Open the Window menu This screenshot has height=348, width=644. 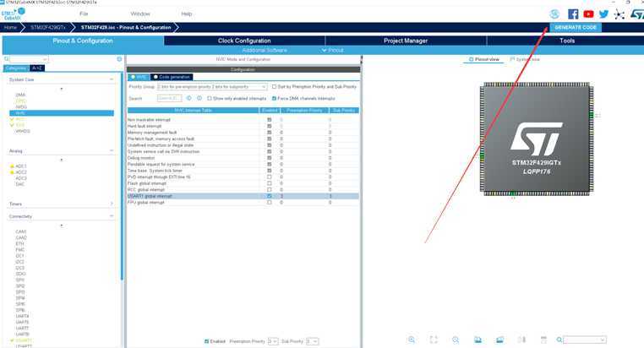tap(140, 14)
